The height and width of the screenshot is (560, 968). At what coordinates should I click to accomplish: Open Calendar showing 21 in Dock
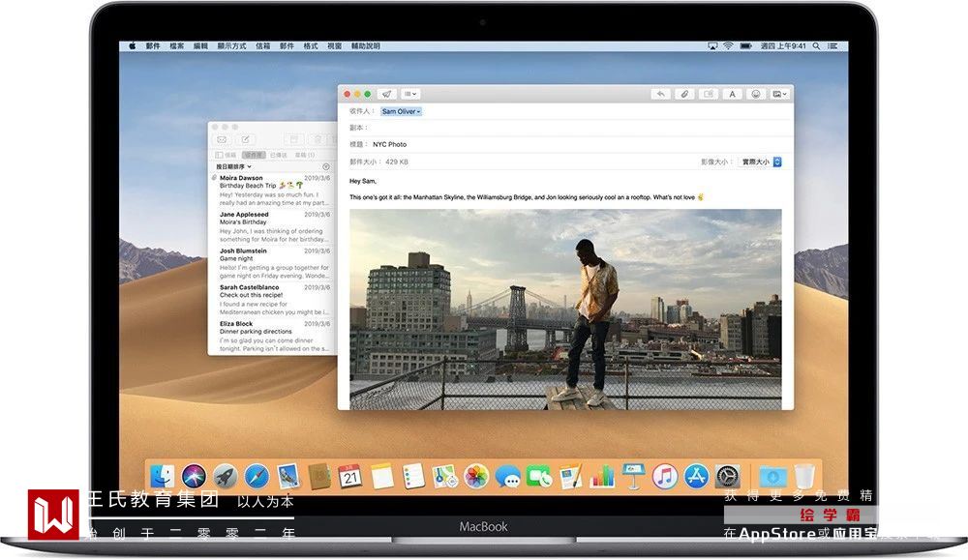[x=350, y=476]
